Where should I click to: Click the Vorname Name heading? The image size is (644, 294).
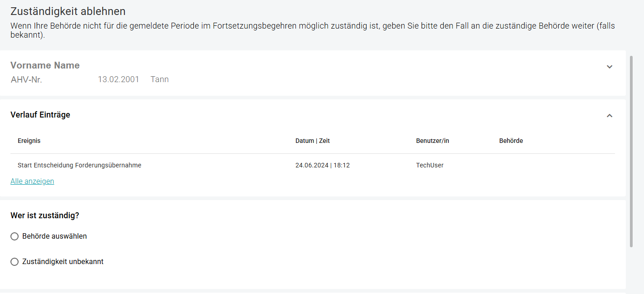point(45,65)
